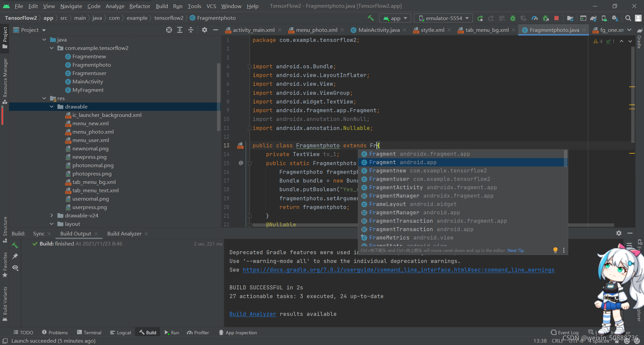Click the completion popup vertical scrollbar
This screenshot has height=345, width=644.
[566, 158]
